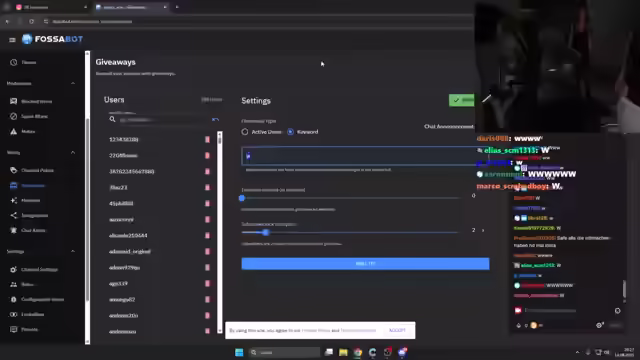Open Chrome from the taskbar
The width and height of the screenshot is (640, 360).
pyautogui.click(x=358, y=352)
